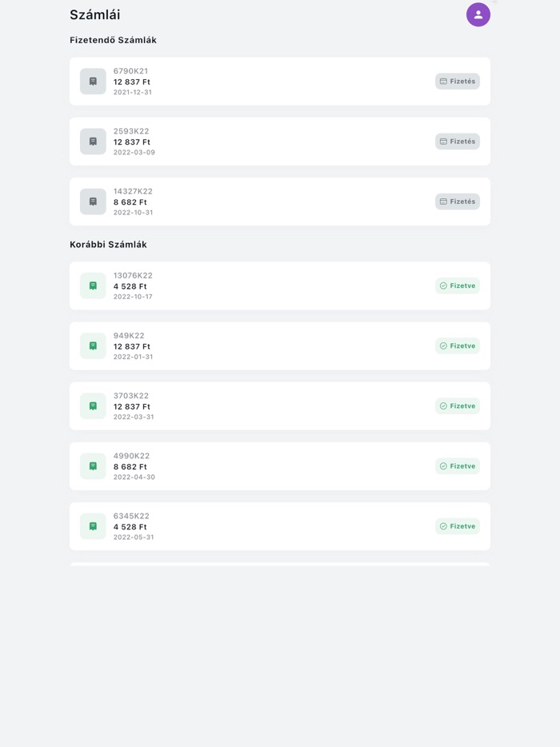560x747 pixels.
Task: Click green invoice icon for 3703K22
Action: pos(93,406)
